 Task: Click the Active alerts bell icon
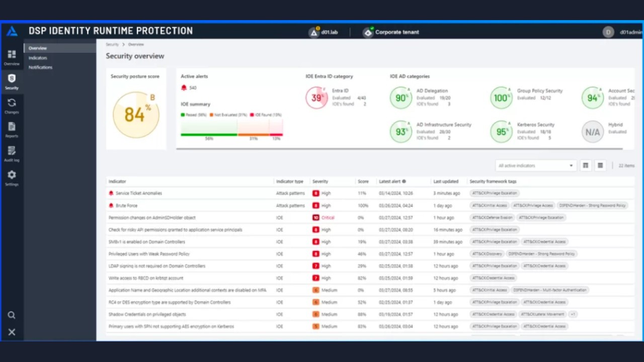[184, 87]
